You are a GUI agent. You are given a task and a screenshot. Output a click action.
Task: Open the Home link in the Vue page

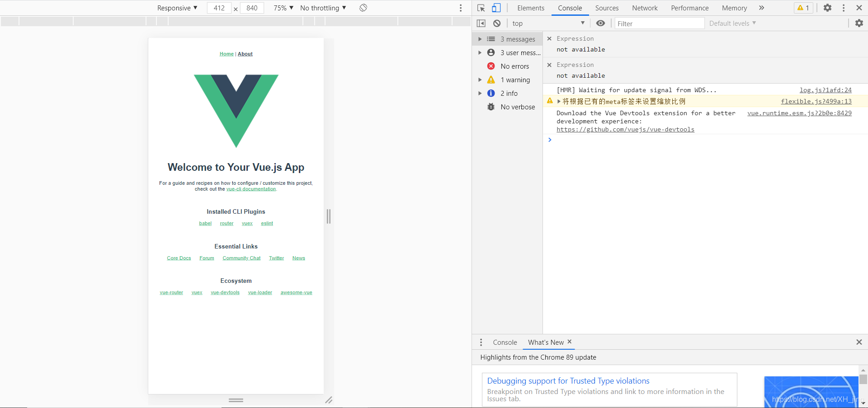click(x=226, y=54)
